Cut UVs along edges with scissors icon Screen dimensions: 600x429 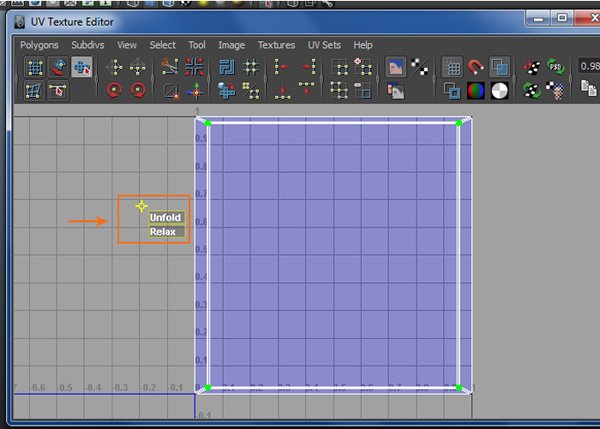point(170,67)
